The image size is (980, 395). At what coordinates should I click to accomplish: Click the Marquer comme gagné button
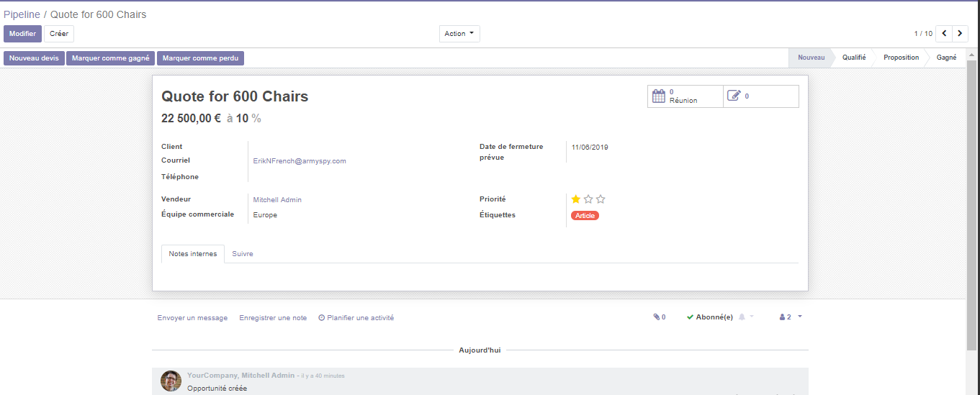tap(111, 58)
